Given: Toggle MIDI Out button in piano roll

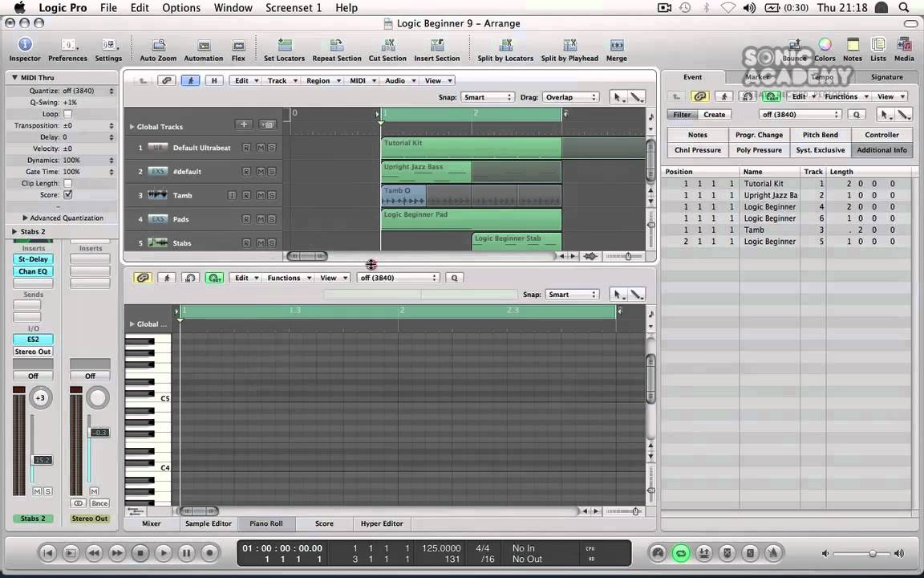Looking at the screenshot, I should (214, 278).
